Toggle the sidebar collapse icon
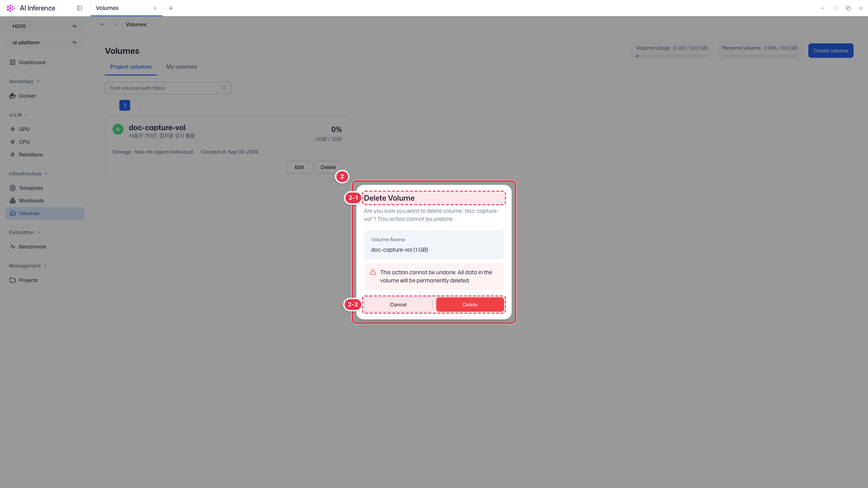The height and width of the screenshot is (488, 868). pos(80,8)
